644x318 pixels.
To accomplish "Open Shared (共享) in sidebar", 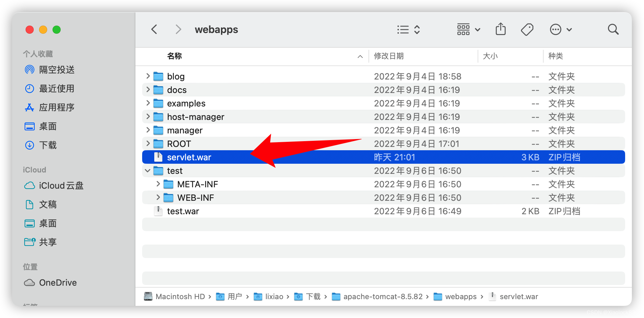I will 41,242.
